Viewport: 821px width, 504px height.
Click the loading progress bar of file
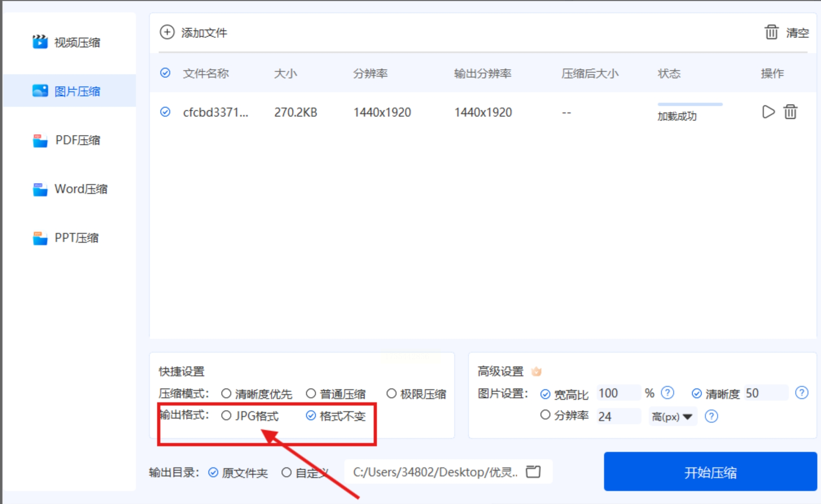690,105
